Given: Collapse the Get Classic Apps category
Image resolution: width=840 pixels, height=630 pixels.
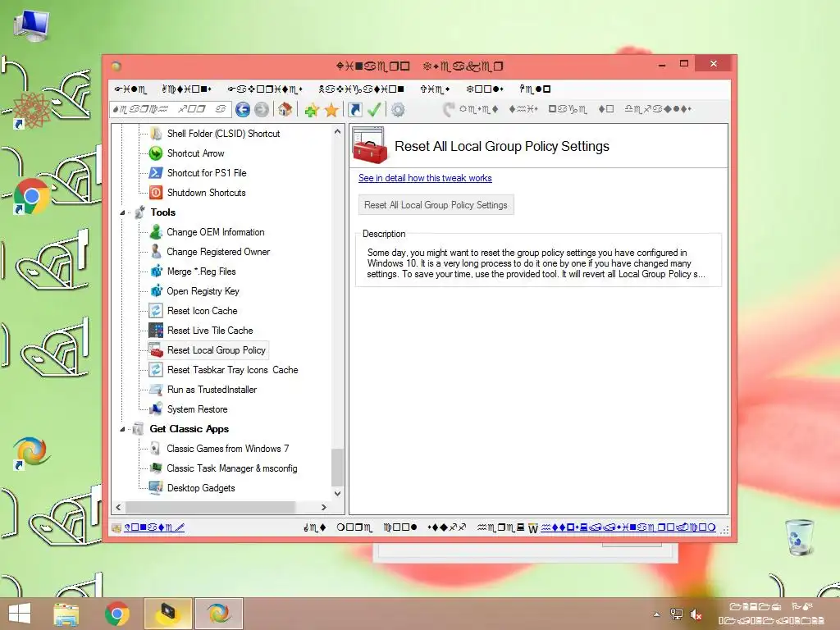Looking at the screenshot, I should point(123,429).
